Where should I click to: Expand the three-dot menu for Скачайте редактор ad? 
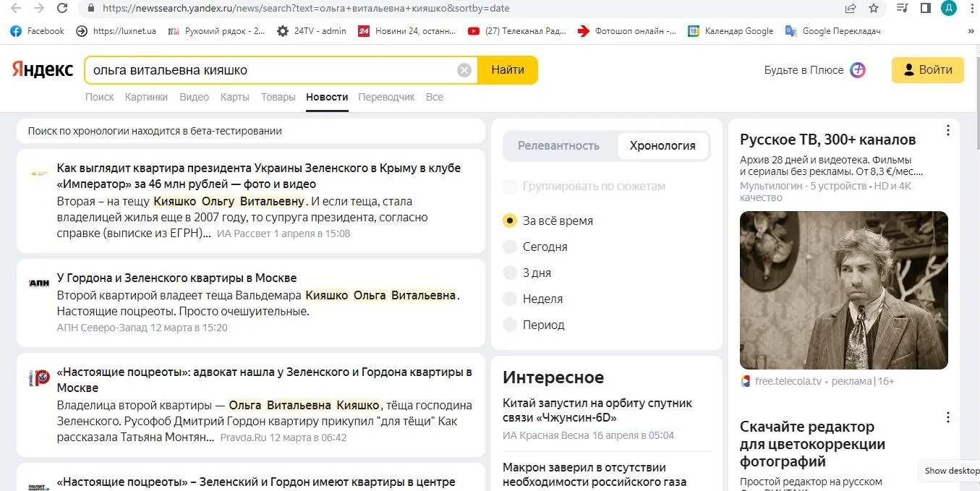(947, 417)
